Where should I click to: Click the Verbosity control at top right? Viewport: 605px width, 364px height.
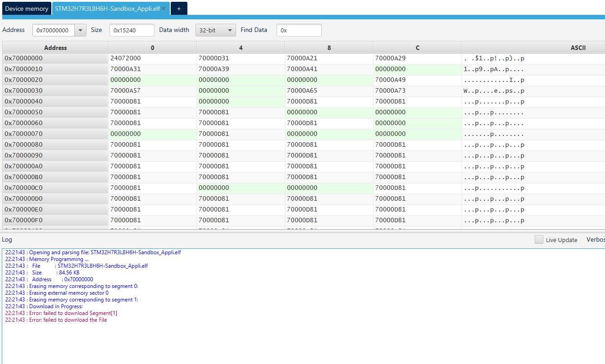coord(596,239)
